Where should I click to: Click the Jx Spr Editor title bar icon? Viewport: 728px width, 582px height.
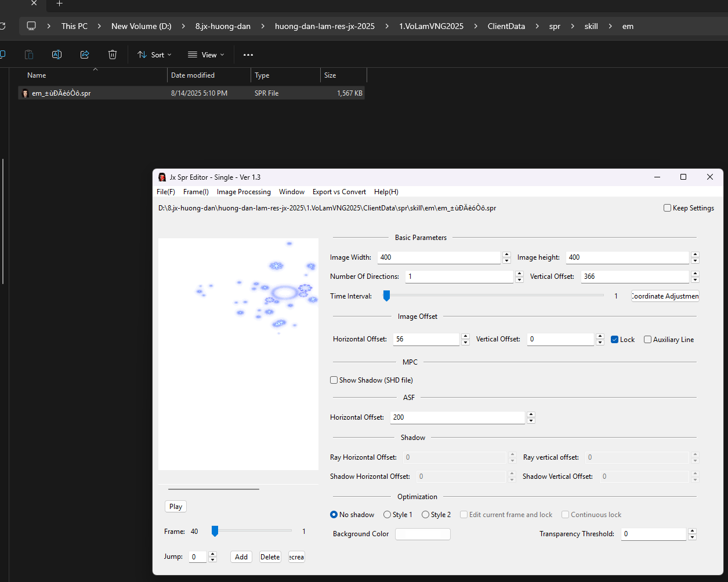click(x=162, y=177)
